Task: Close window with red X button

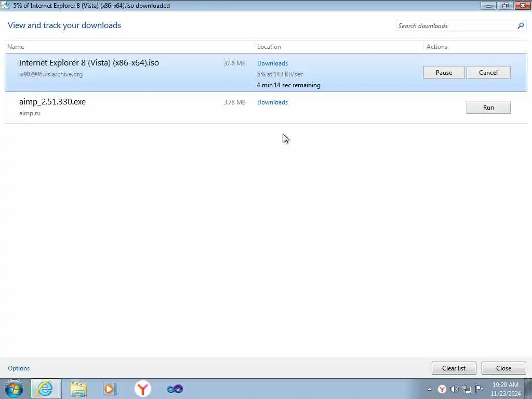Action: pos(523,5)
